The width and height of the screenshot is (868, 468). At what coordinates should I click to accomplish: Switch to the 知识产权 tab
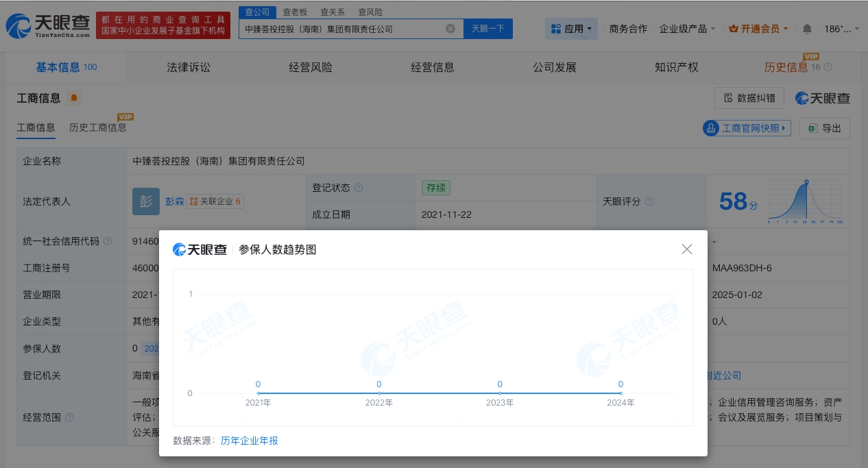click(677, 67)
